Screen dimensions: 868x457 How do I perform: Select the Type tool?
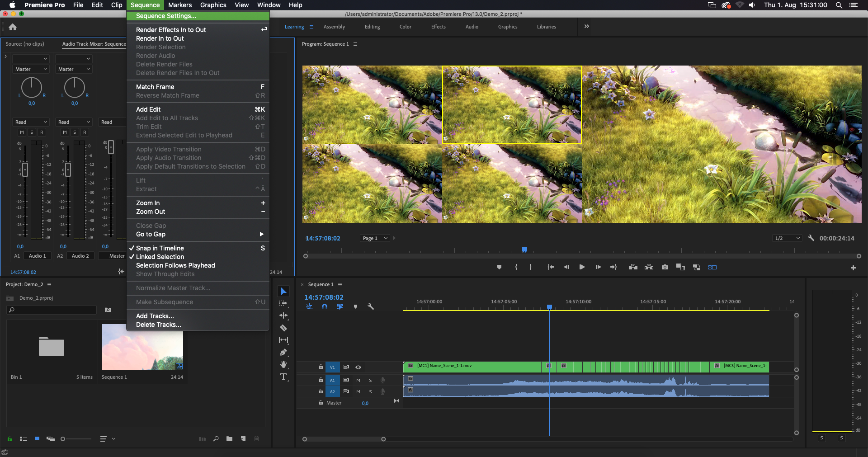click(x=283, y=377)
